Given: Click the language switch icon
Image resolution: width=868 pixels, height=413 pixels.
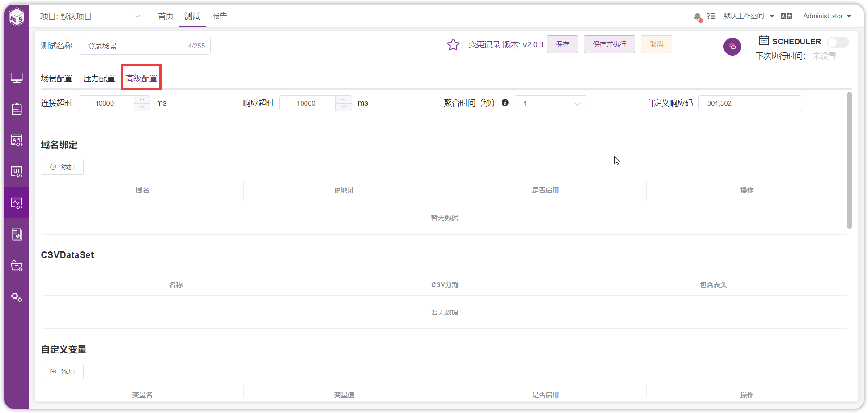Looking at the screenshot, I should 786,16.
